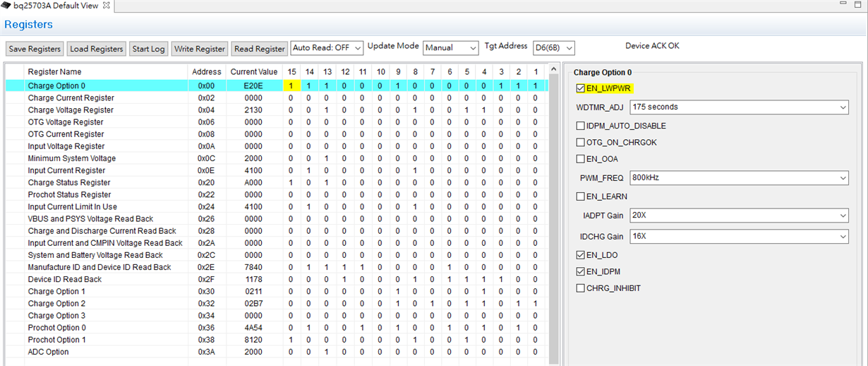This screenshot has width=868, height=366.
Task: Select the Minimum System Voltage row
Action: point(276,158)
